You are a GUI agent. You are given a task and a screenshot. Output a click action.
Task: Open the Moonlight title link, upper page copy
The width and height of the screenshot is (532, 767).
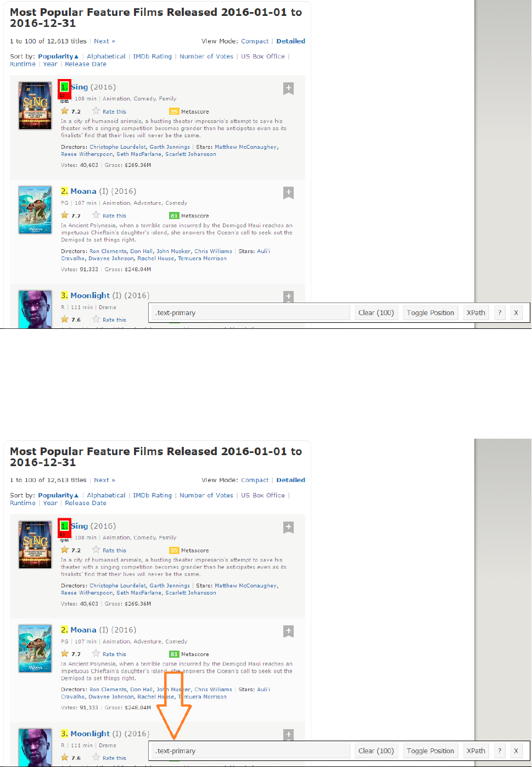coord(90,295)
